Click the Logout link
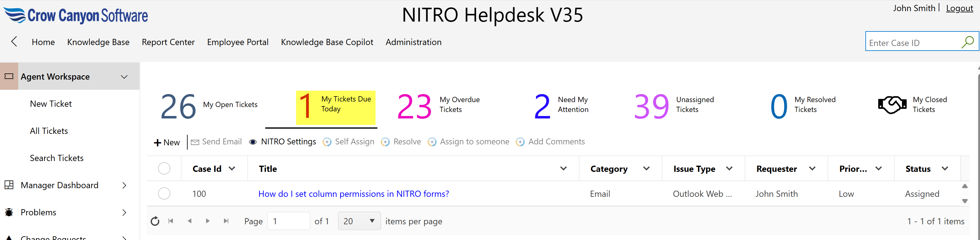 tap(959, 8)
